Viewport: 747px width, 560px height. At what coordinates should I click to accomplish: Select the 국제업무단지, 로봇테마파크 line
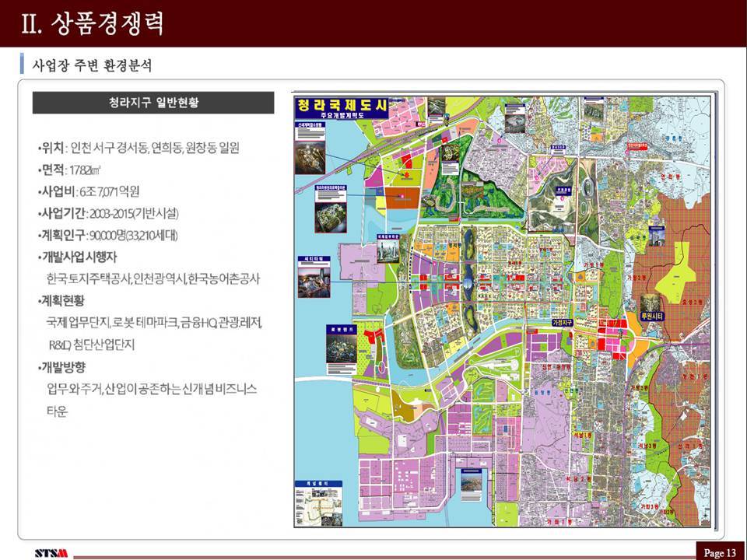coord(154,324)
